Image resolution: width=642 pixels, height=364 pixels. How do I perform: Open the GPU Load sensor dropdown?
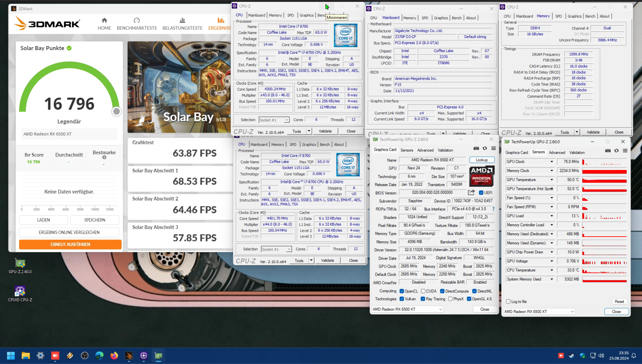coord(552,216)
